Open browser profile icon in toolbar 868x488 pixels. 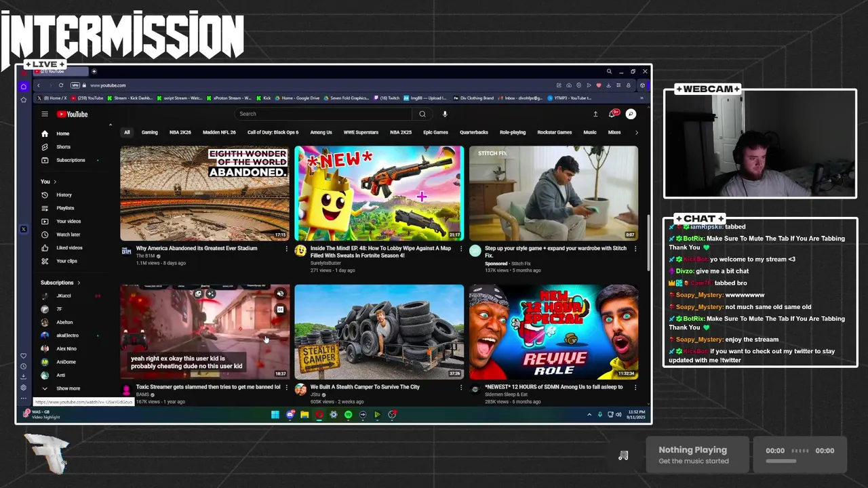point(629,85)
